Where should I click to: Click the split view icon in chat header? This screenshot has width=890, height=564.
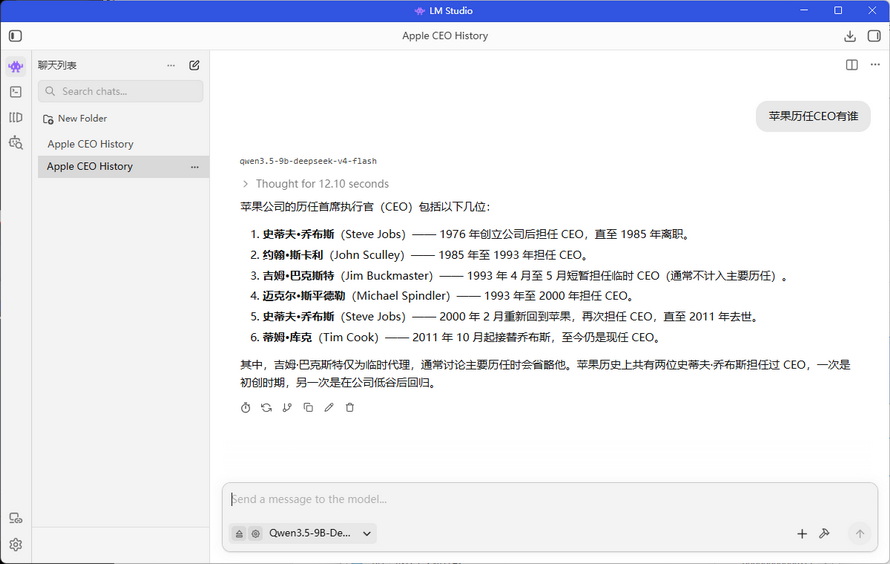tap(852, 65)
